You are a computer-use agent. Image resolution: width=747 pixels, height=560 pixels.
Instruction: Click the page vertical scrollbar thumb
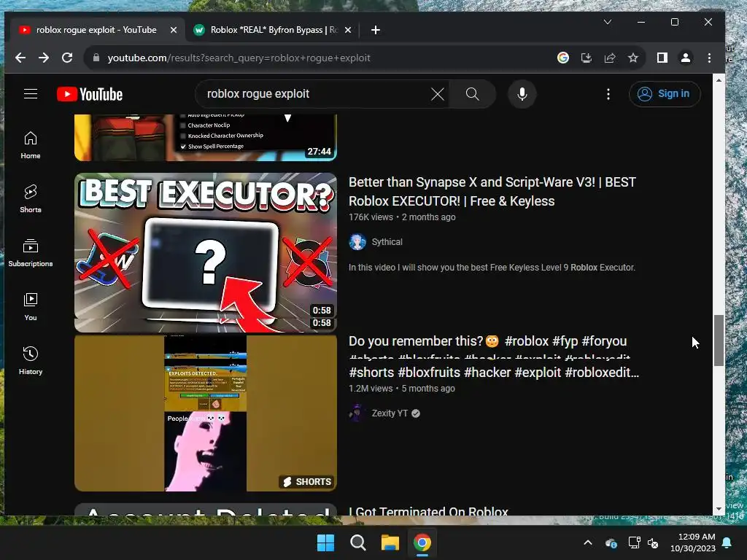[719, 341]
